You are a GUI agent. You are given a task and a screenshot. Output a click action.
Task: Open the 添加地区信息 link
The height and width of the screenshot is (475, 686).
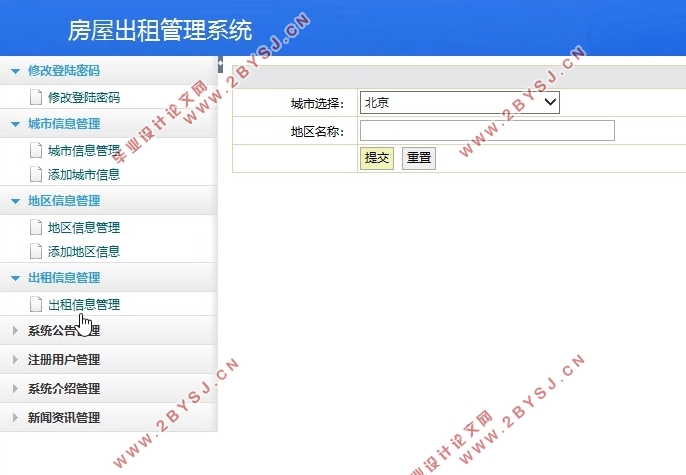pos(84,251)
